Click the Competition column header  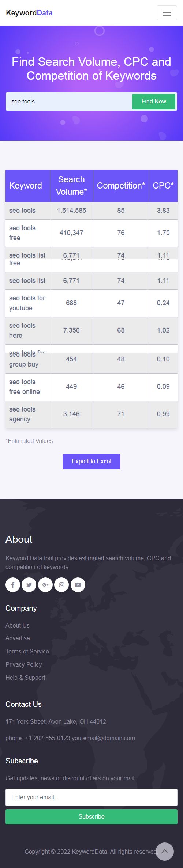[x=121, y=186]
